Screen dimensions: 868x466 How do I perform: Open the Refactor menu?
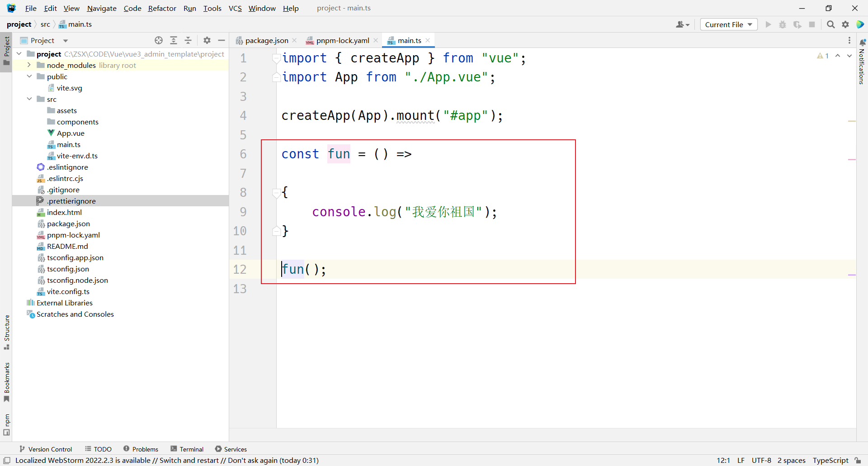pos(162,8)
